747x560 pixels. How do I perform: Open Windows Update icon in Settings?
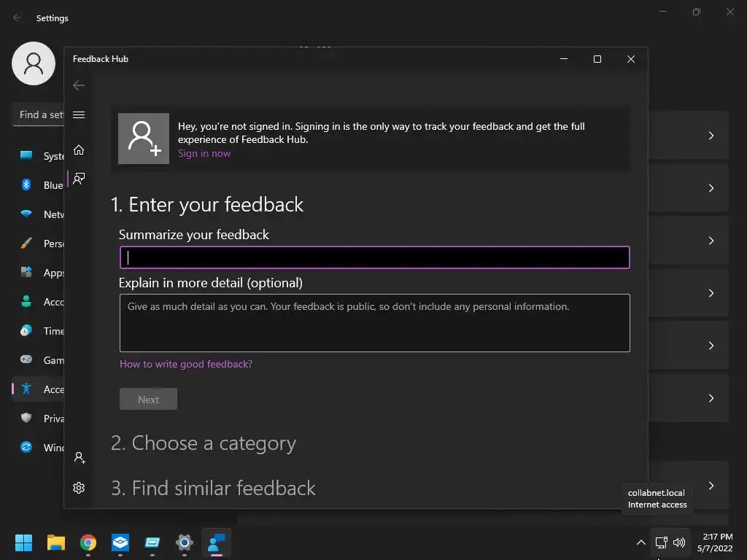pyautogui.click(x=26, y=447)
